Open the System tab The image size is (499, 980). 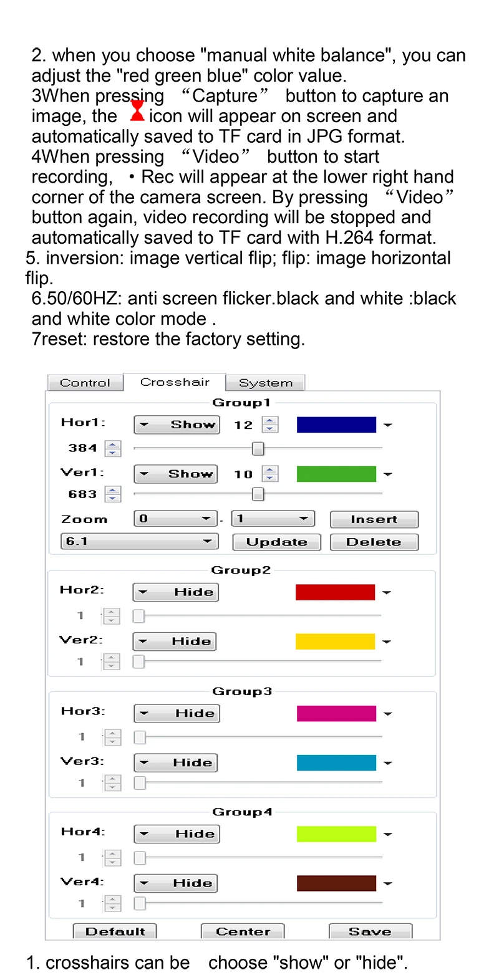265,383
